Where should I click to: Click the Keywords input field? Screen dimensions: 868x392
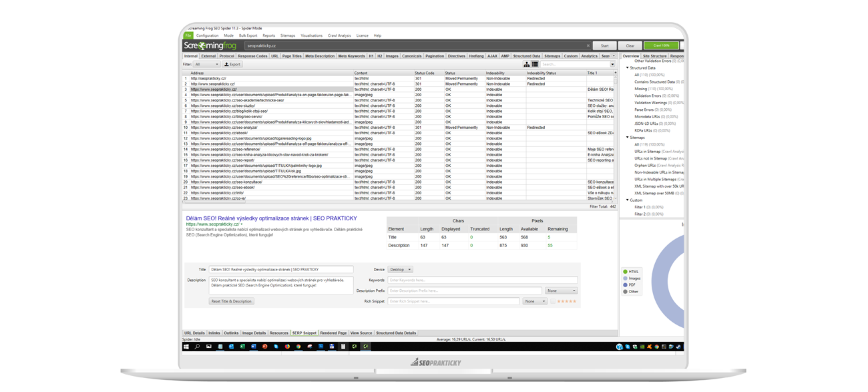(482, 280)
